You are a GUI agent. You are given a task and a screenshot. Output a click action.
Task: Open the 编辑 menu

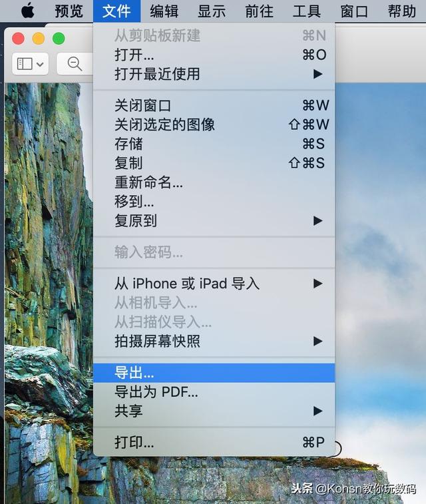click(164, 11)
